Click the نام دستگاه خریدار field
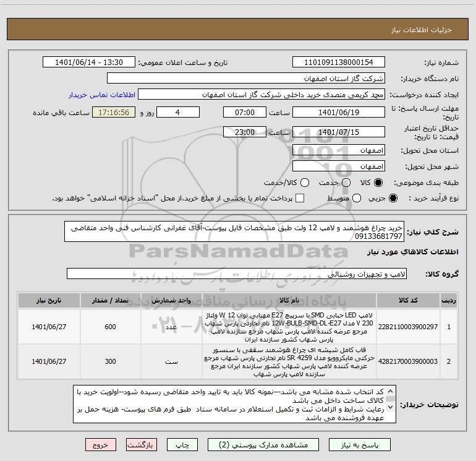This screenshot has height=461, width=476. tap(246, 79)
